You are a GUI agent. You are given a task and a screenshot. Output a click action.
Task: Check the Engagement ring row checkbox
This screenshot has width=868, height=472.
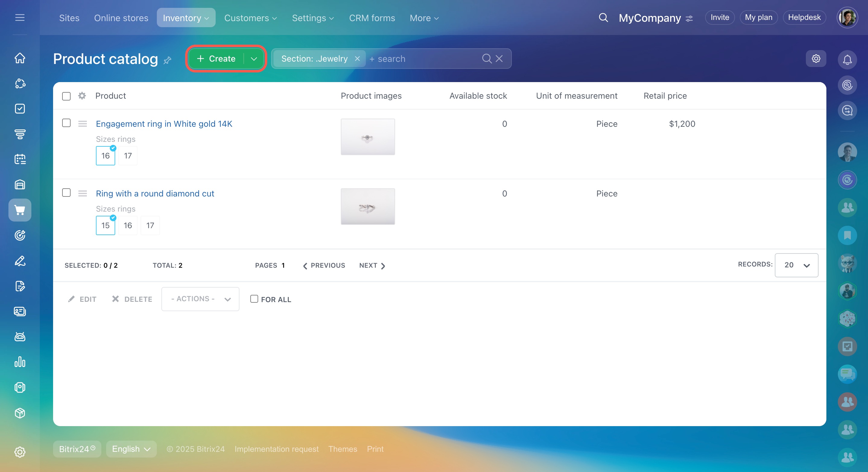point(66,123)
